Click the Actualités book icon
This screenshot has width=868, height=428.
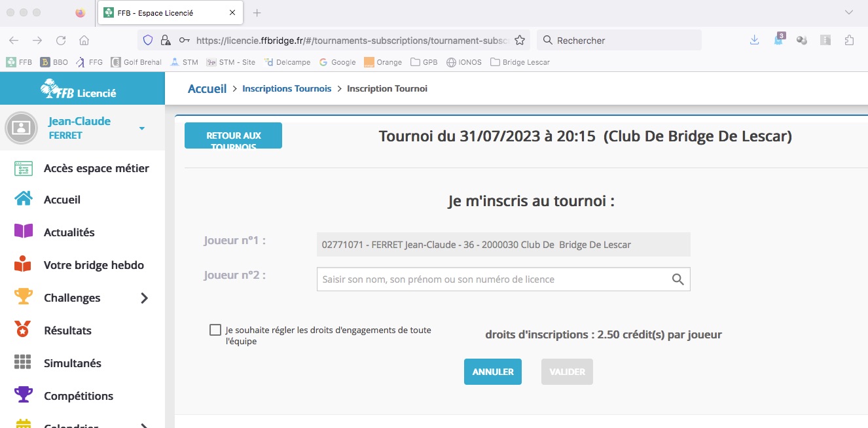pyautogui.click(x=23, y=232)
